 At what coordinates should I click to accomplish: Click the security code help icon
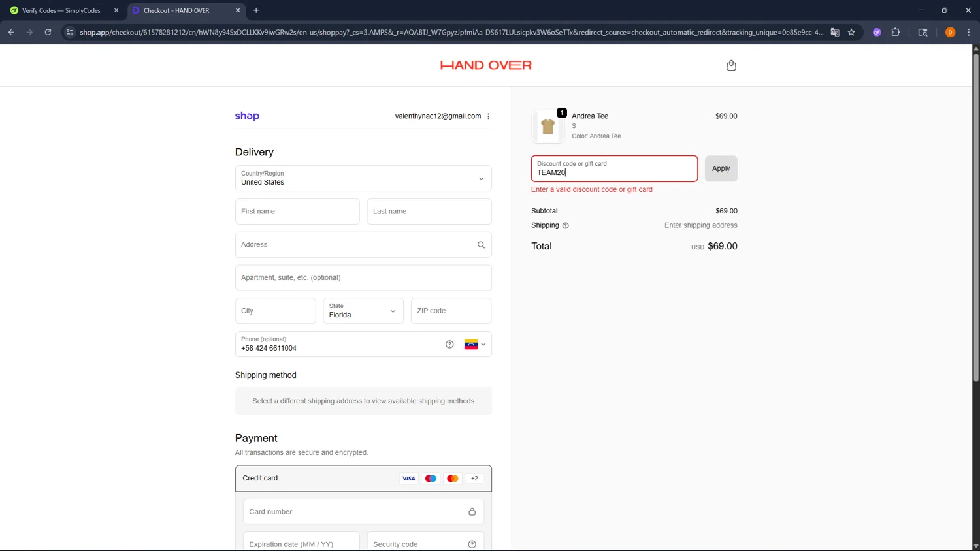click(x=472, y=544)
